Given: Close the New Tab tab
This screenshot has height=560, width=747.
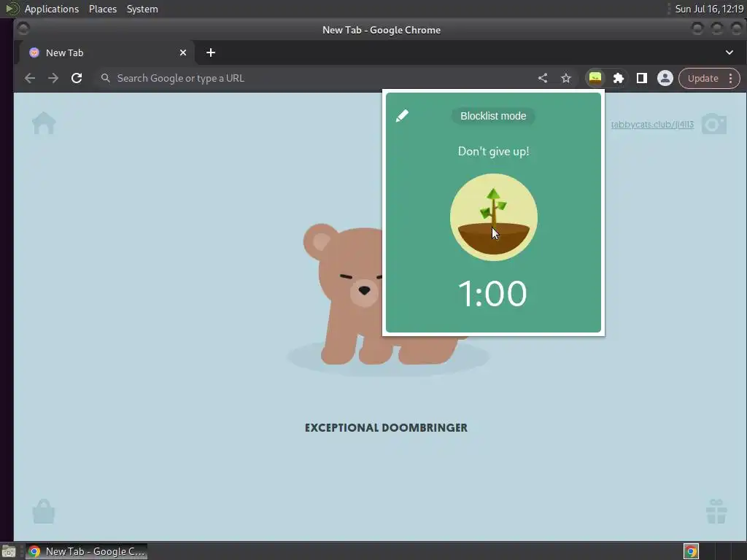Looking at the screenshot, I should tap(183, 52).
